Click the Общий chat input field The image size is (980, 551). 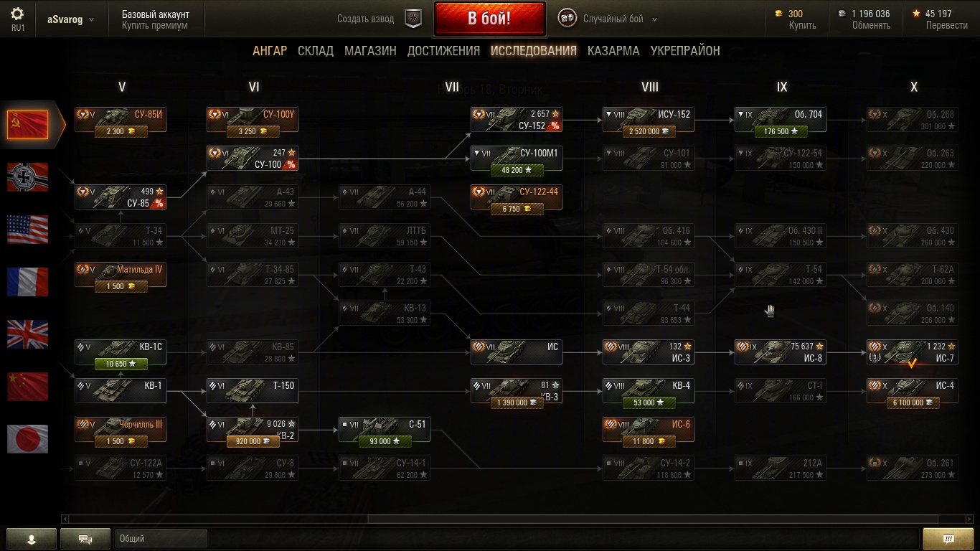point(161,539)
